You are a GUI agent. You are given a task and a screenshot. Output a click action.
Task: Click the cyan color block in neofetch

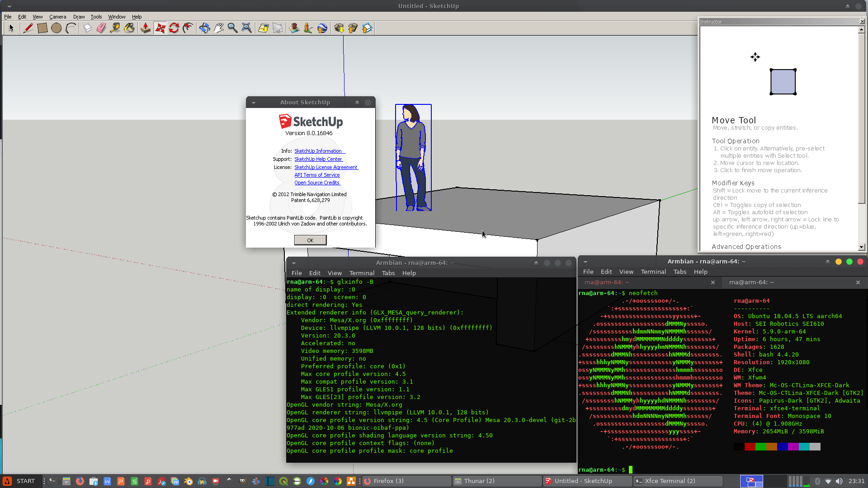pyautogui.click(x=804, y=447)
